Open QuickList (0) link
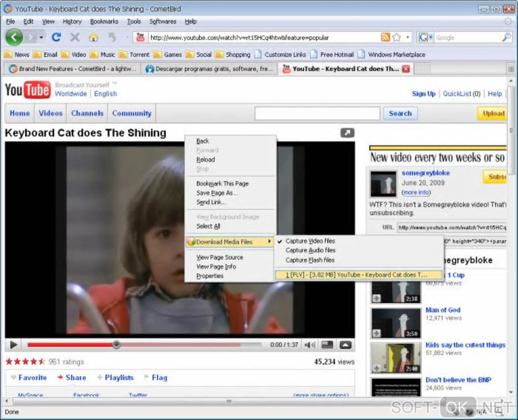 (x=462, y=94)
